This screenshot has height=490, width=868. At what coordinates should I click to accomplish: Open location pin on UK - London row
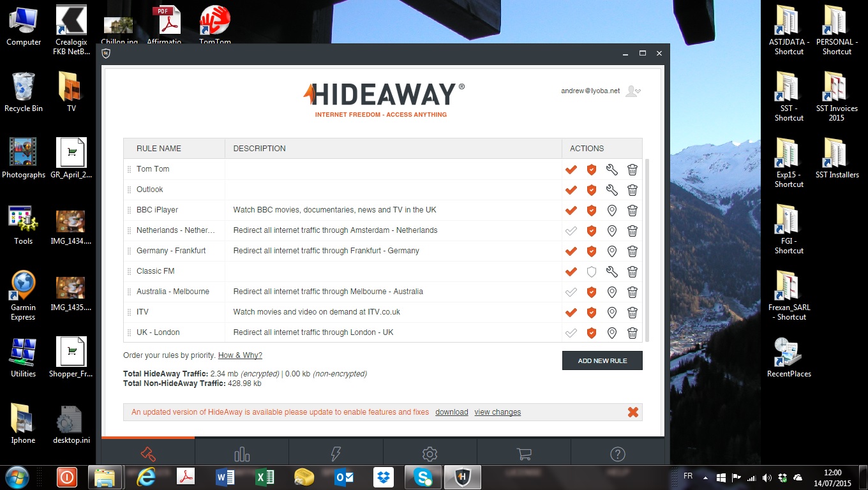click(611, 333)
